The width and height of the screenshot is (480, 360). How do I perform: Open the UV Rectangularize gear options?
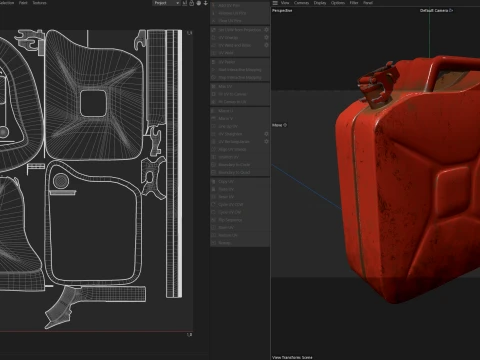coord(266,141)
